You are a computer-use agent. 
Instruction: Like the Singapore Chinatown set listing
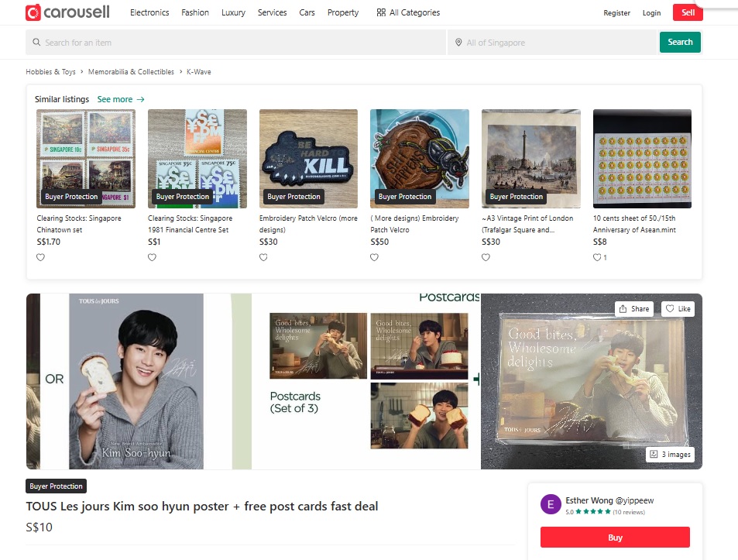[x=41, y=257]
